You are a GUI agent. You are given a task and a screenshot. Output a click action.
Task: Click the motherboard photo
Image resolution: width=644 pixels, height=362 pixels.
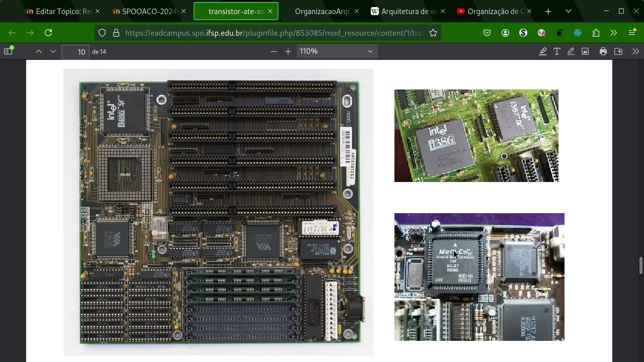pos(218,212)
